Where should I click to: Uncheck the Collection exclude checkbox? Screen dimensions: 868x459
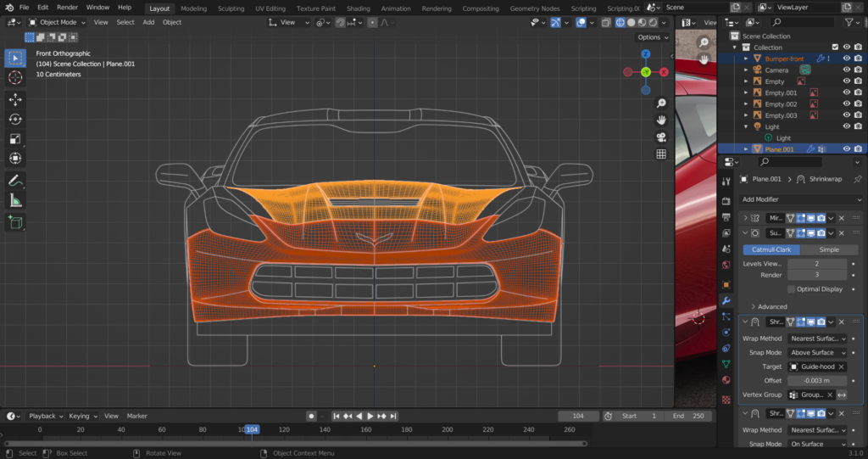click(x=835, y=48)
